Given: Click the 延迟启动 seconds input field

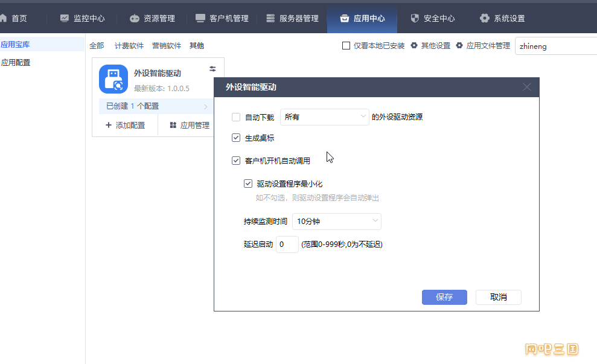Looking at the screenshot, I should coord(287,244).
